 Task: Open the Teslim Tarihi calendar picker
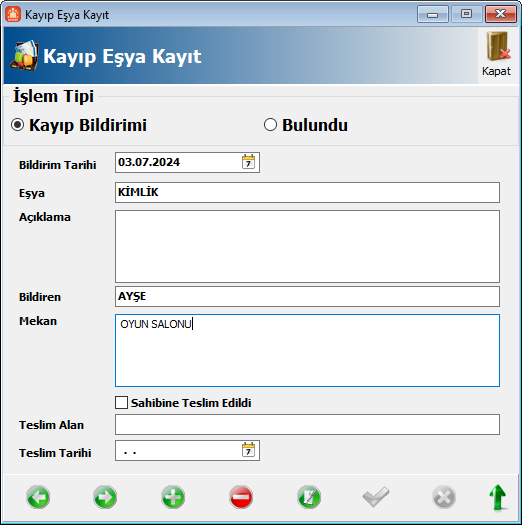click(248, 450)
